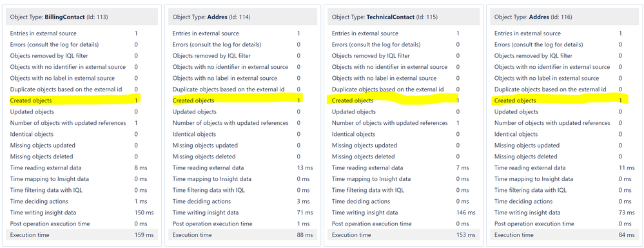The height and width of the screenshot is (248, 644).
Task: Click Time writing insight data 146 ms row
Action: (404, 213)
